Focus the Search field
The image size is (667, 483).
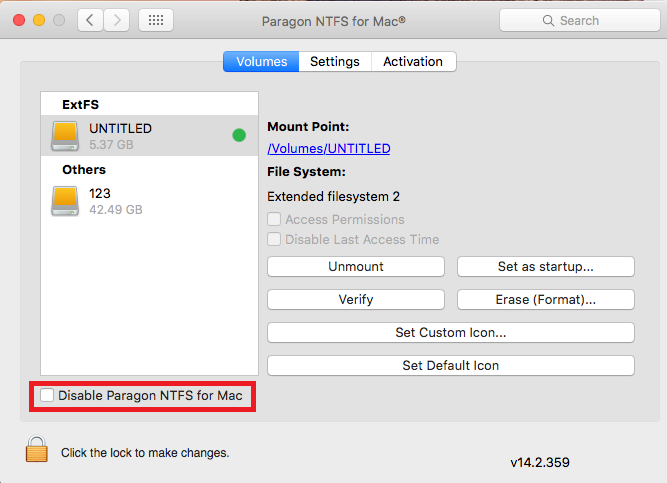[579, 20]
